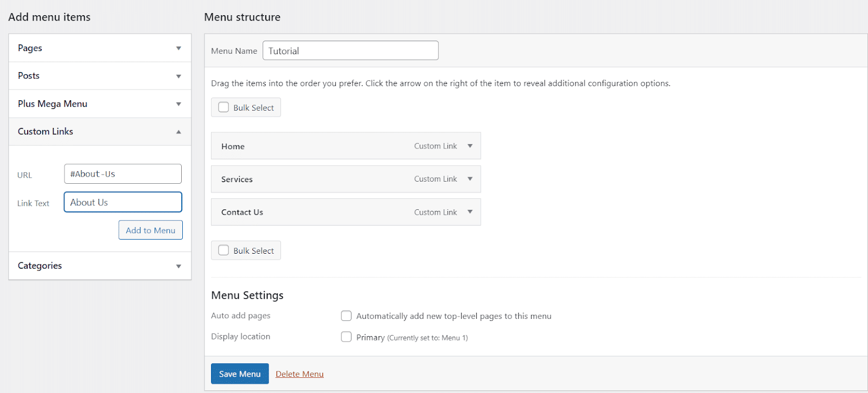This screenshot has height=393, width=868.
Task: Open the Contact Us item options arrow
Action: click(470, 212)
